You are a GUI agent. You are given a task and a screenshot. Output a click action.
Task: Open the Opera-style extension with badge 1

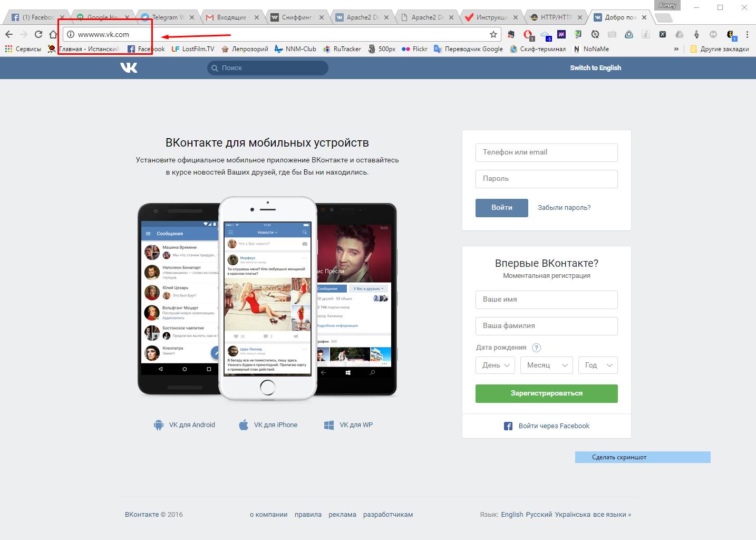point(528,35)
